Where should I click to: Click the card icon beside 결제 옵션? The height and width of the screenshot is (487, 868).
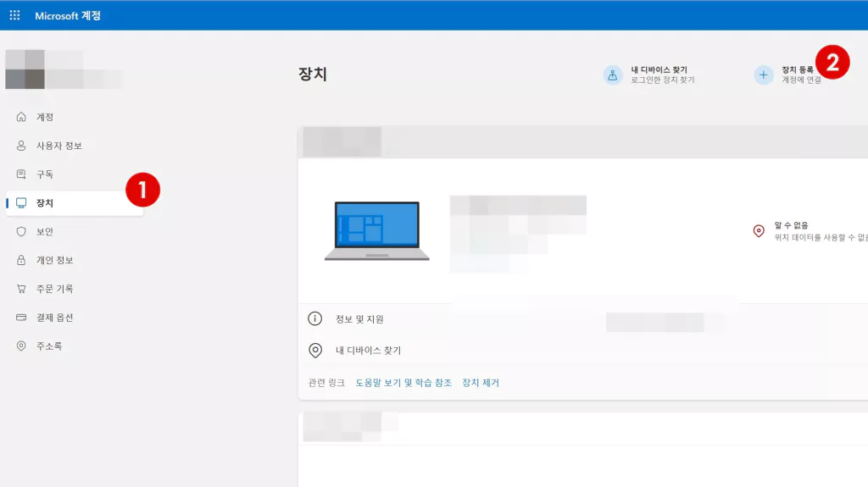pyautogui.click(x=21, y=318)
